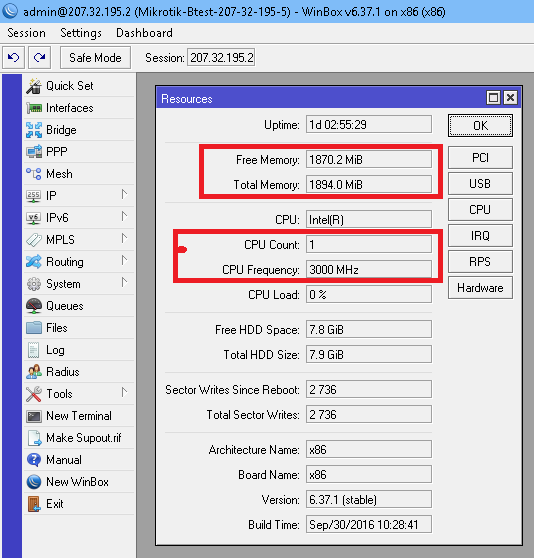Click the Free HDD Space 7.8 GiB field
Screen dimensions: 534x558
click(369, 330)
